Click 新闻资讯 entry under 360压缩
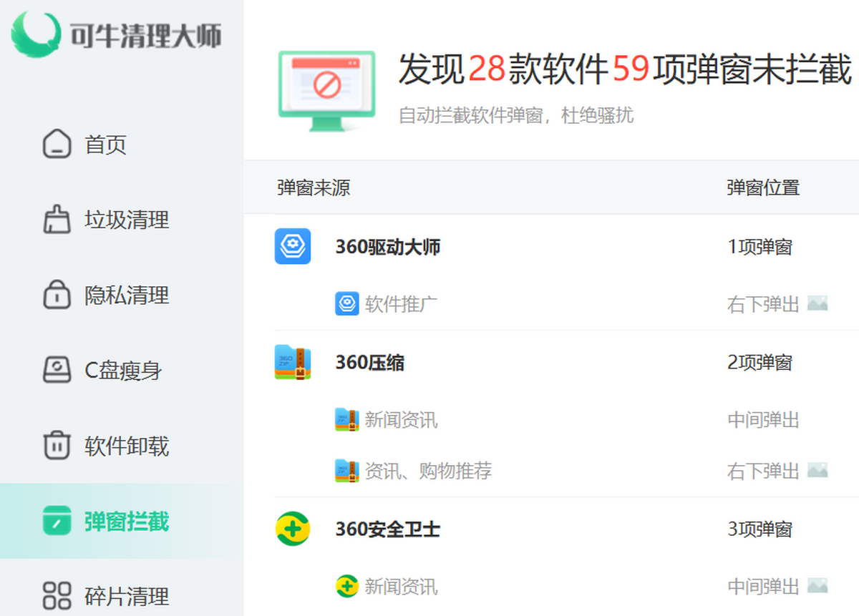 [402, 420]
